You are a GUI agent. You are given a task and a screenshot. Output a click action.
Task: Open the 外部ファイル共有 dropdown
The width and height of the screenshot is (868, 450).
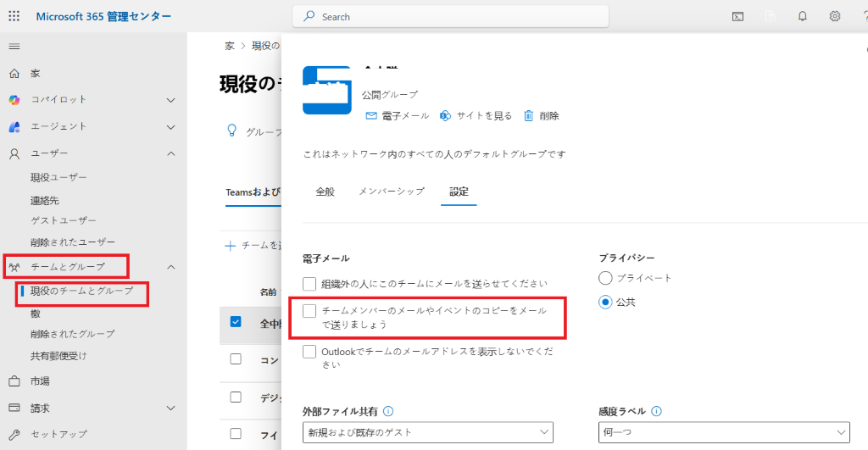428,432
